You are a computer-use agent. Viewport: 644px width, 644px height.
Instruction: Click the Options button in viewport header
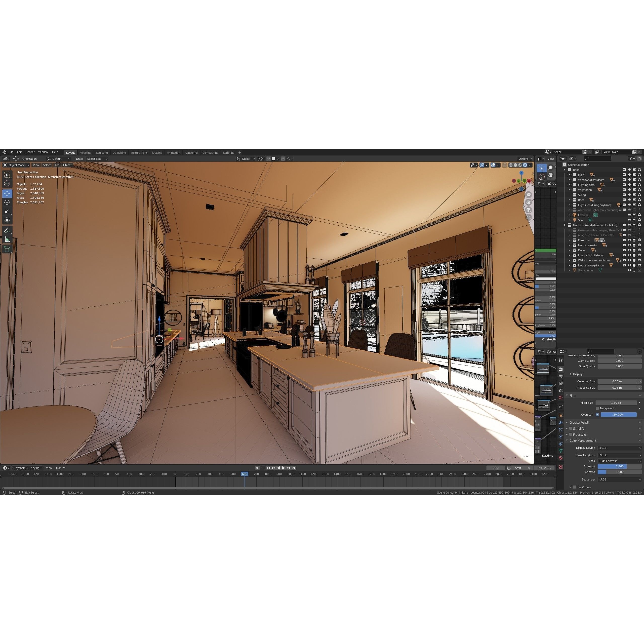click(525, 159)
